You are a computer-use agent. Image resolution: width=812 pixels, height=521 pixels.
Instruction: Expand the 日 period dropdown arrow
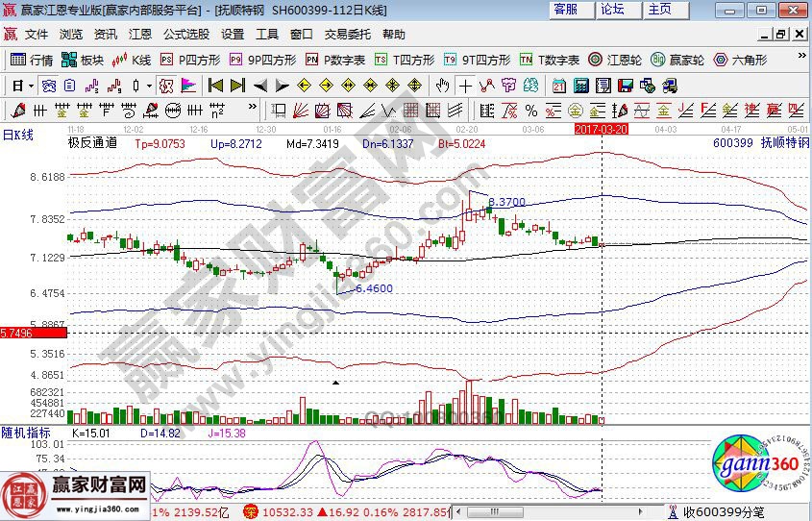[x=31, y=85]
